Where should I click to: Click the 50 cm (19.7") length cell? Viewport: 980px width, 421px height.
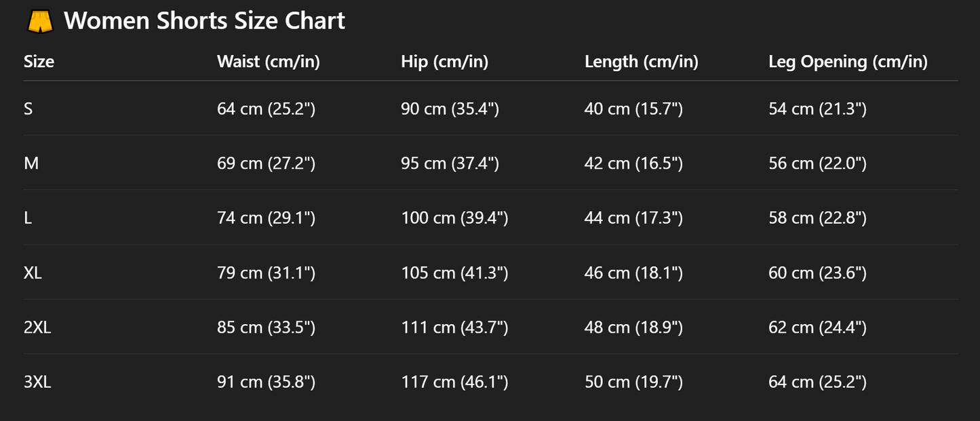[x=633, y=382]
